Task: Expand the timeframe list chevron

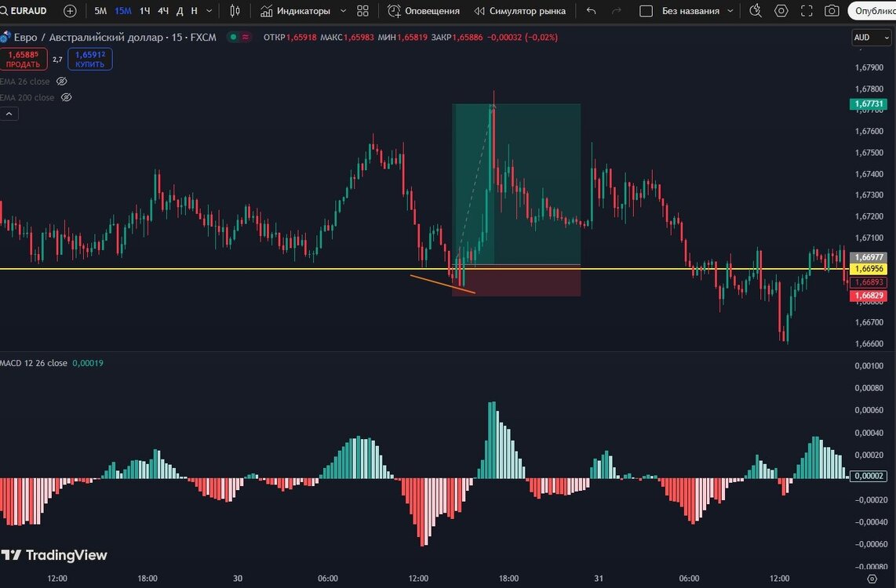Action: point(209,11)
